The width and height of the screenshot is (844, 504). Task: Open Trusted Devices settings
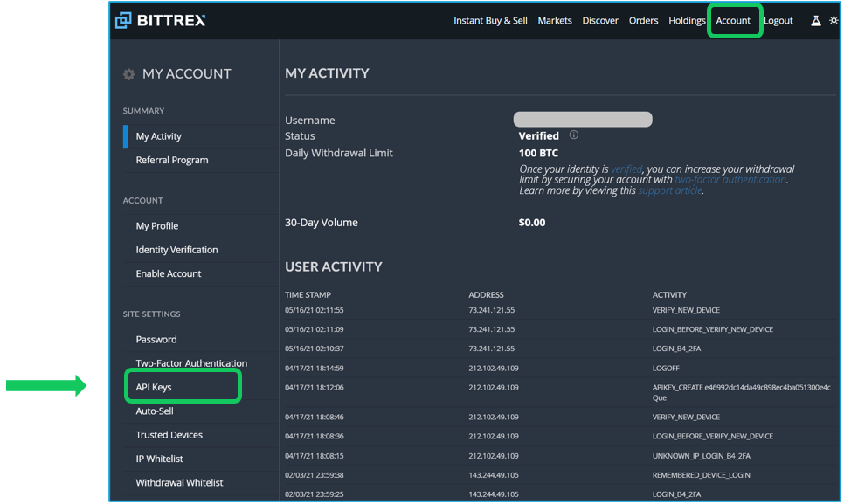pyautogui.click(x=169, y=435)
